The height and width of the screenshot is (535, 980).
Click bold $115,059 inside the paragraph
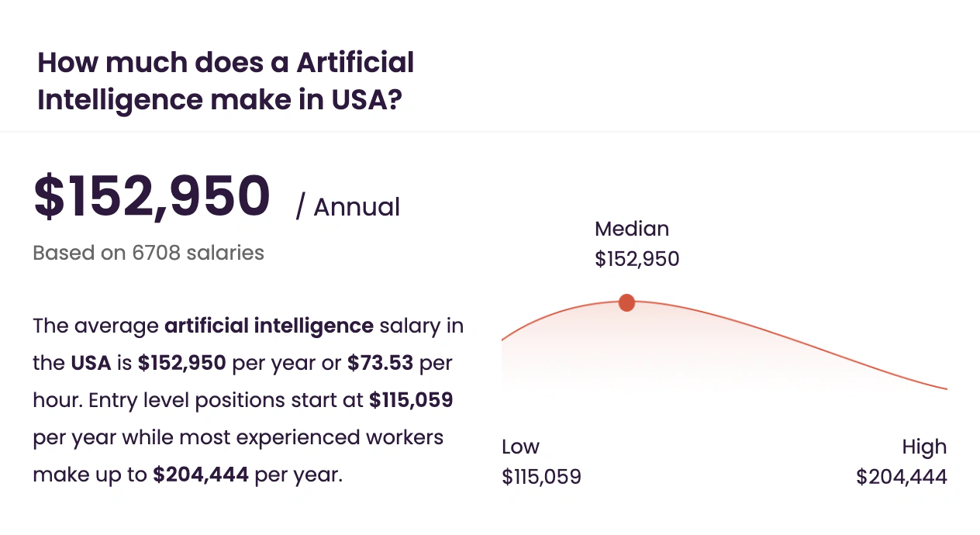click(411, 400)
